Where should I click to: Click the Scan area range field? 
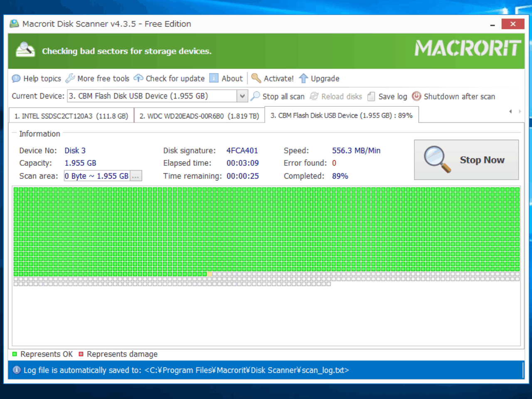pos(97,176)
